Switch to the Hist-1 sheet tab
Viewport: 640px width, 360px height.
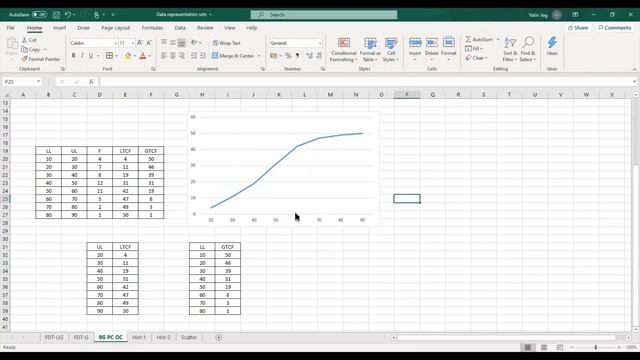[x=139, y=337]
